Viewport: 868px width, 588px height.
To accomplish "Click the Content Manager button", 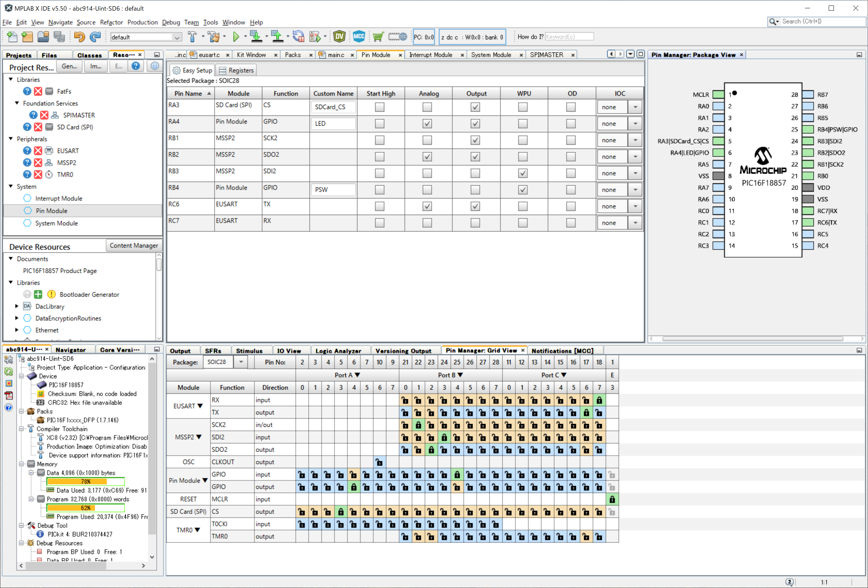I will click(134, 245).
